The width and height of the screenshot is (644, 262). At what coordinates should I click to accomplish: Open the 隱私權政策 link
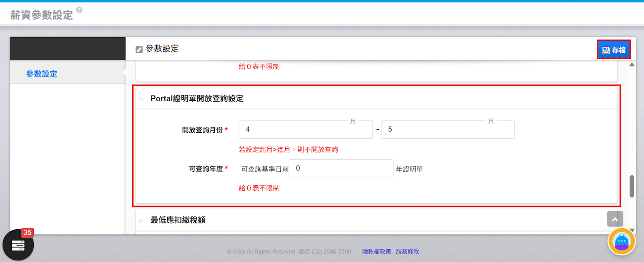point(376,252)
